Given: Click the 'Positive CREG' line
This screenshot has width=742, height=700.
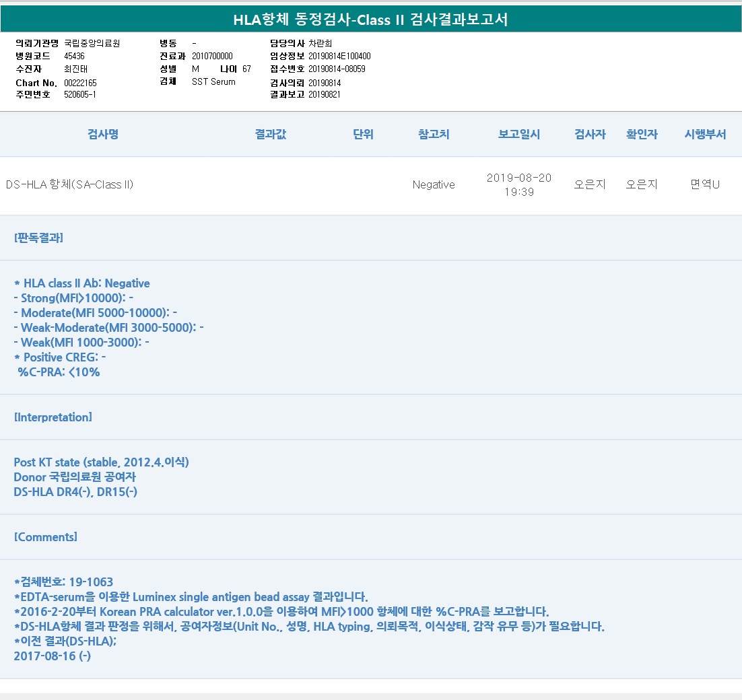Looking at the screenshot, I should pyautogui.click(x=60, y=357).
